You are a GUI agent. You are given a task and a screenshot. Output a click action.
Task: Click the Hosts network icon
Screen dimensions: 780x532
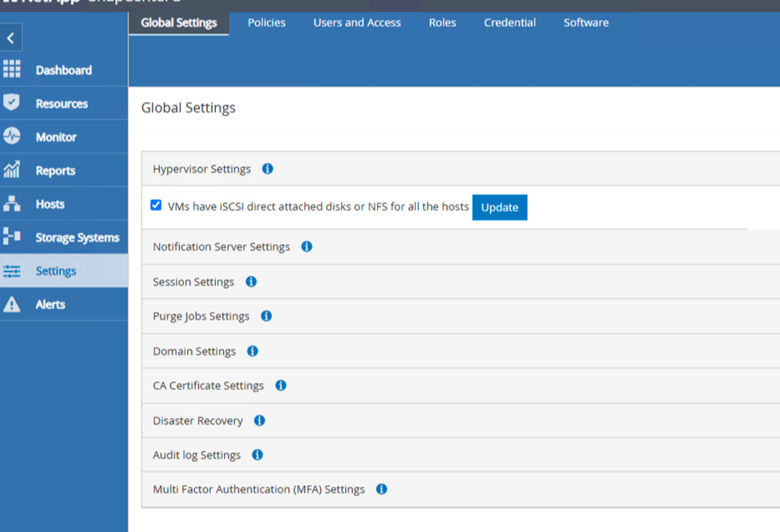point(12,204)
